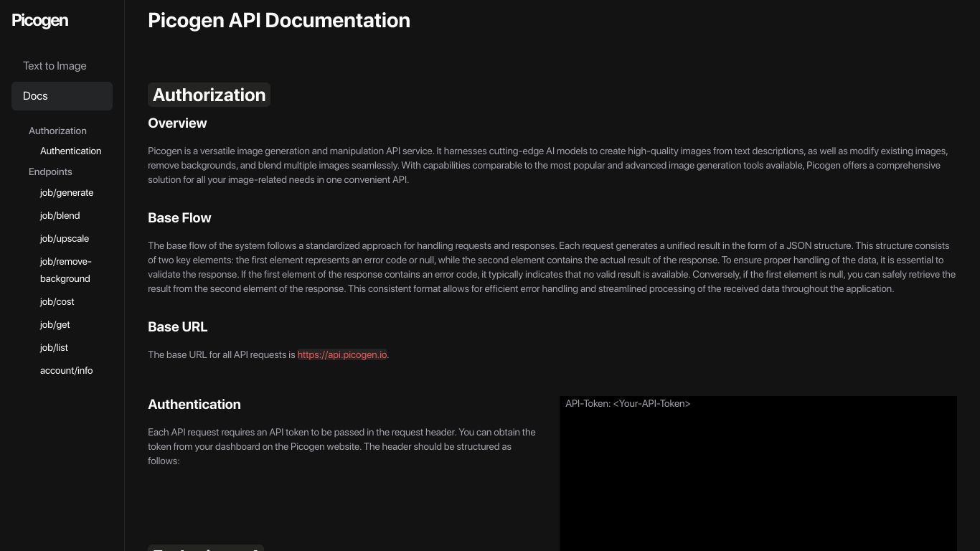Click the Picogen API Documentation title

[279, 20]
